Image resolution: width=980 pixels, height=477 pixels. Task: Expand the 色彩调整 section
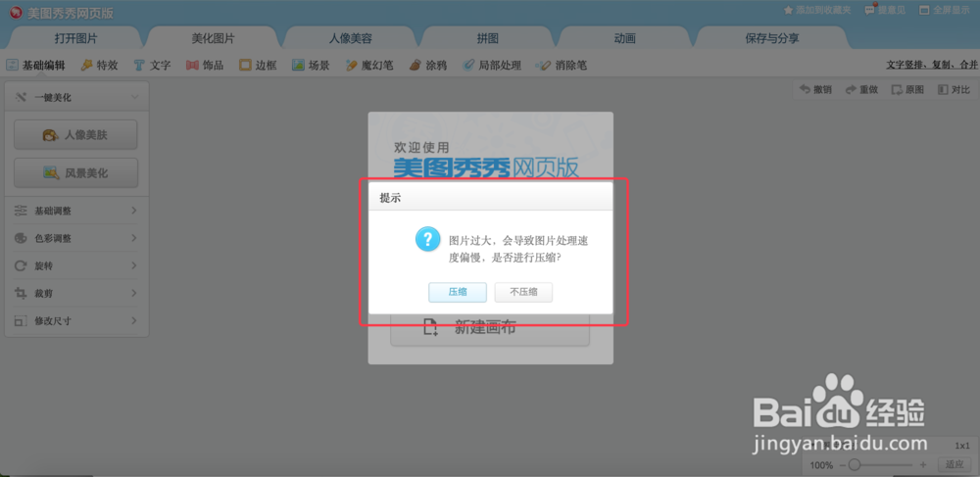pos(75,239)
